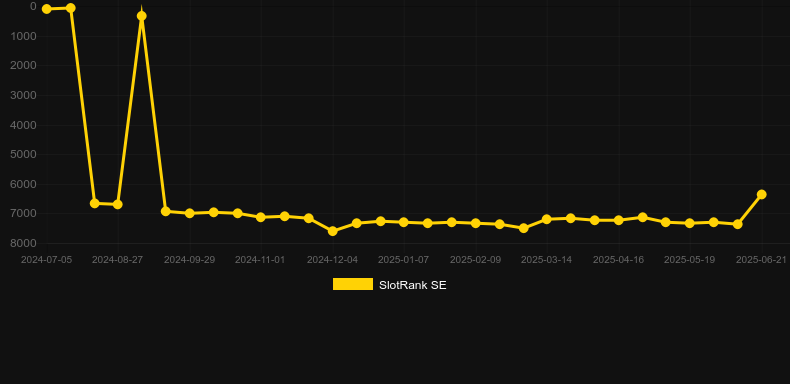
Task: Click the x-axis date label 2025-02-09
Action: coord(476,260)
